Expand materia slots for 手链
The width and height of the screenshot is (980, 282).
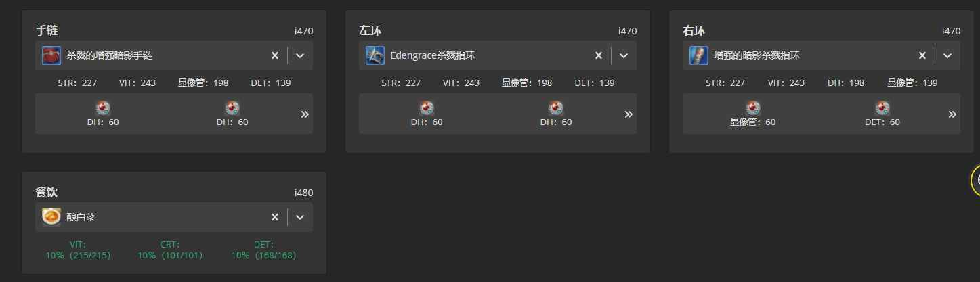[305, 114]
